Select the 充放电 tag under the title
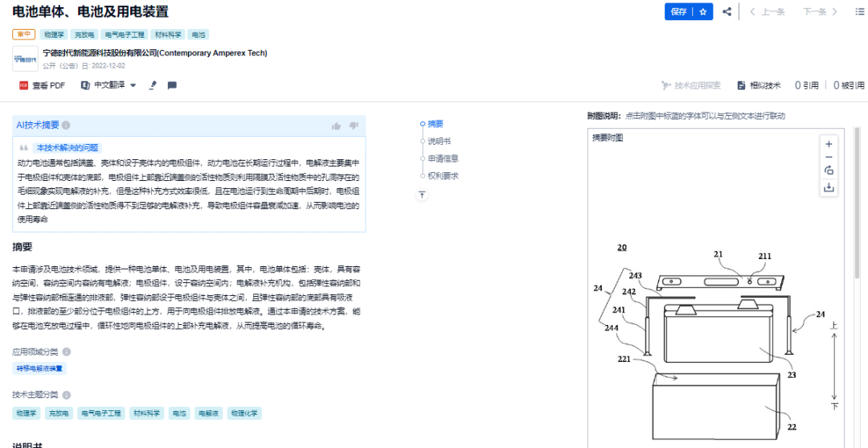This screenshot has height=448, width=868. coord(84,35)
